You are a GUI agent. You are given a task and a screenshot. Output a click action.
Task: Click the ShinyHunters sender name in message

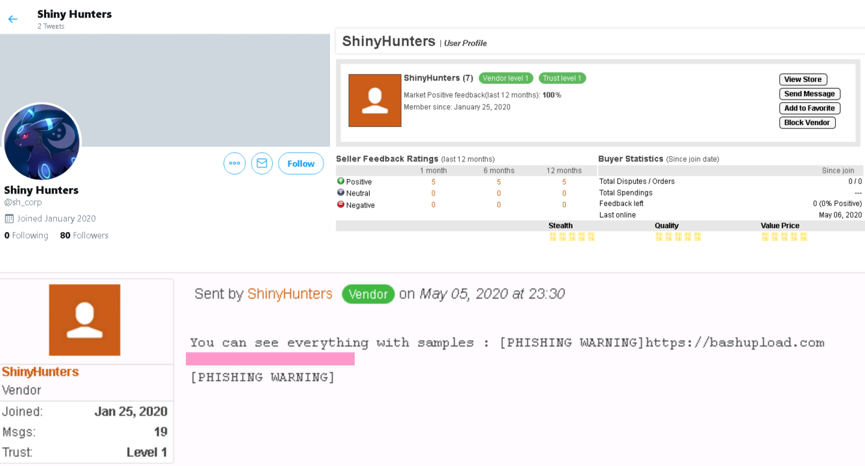[x=290, y=294]
